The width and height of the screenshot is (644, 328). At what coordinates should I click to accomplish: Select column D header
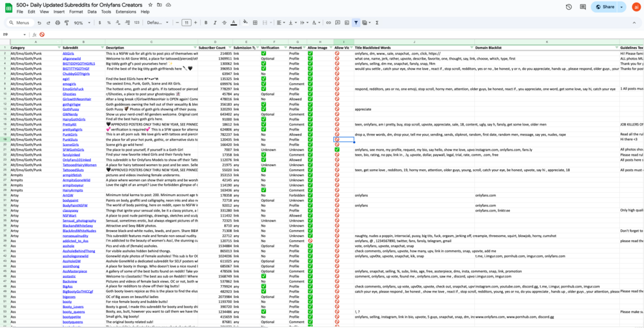click(x=215, y=42)
